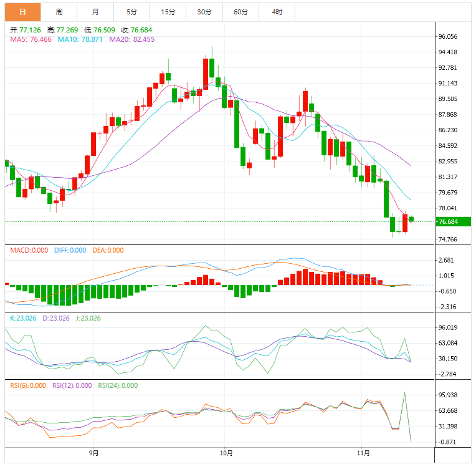Switch to the 周 weekly tab
The width and height of the screenshot is (476, 464).
click(59, 12)
